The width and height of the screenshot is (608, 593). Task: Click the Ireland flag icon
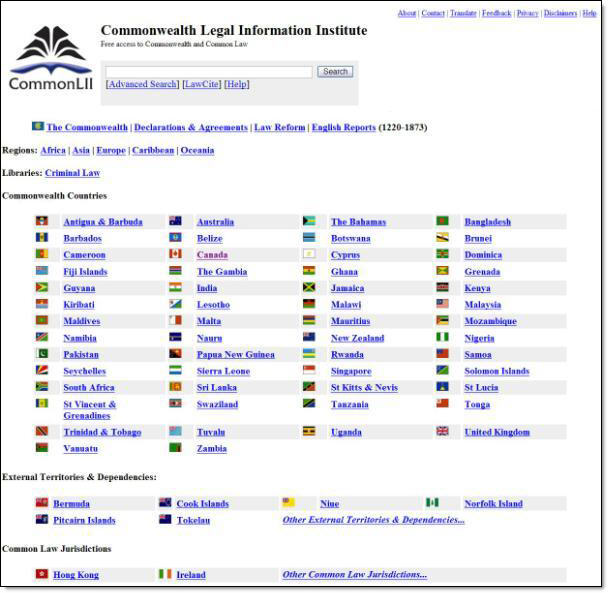click(x=165, y=574)
